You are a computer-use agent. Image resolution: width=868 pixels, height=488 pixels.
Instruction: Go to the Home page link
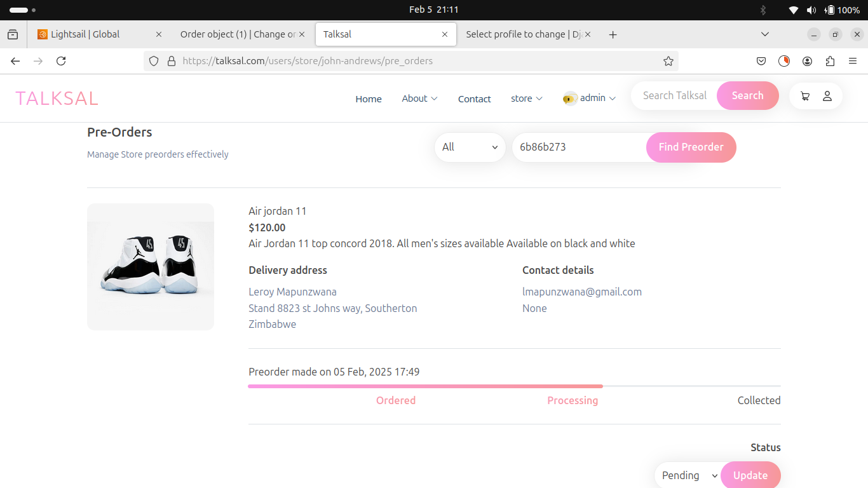(x=369, y=98)
